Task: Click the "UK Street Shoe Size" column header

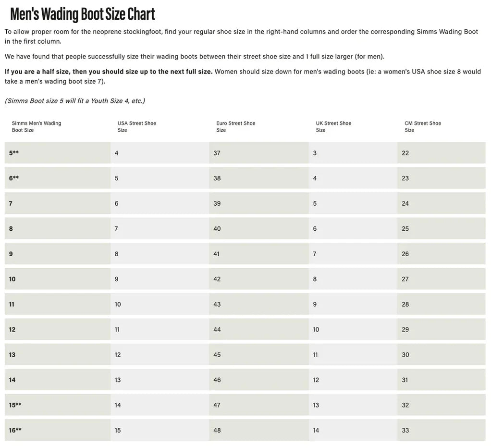Action: coord(333,126)
